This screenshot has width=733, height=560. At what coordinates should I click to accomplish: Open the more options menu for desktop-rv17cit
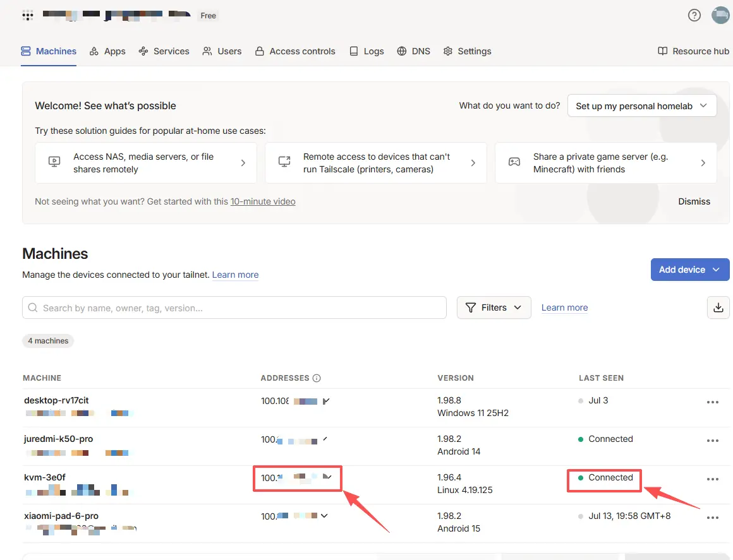tap(712, 402)
